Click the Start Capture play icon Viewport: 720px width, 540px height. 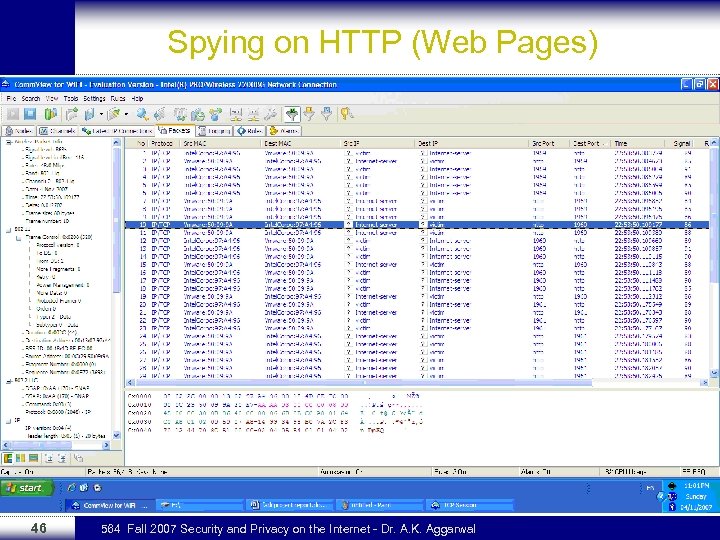[x=12, y=114]
